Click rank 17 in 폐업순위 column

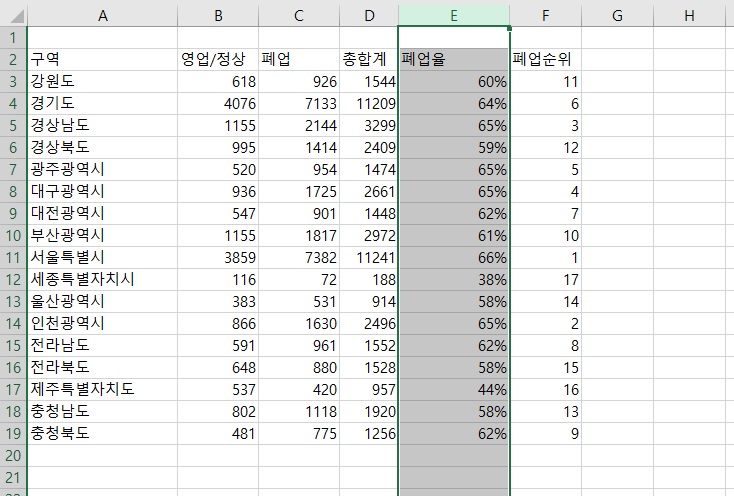pyautogui.click(x=546, y=280)
